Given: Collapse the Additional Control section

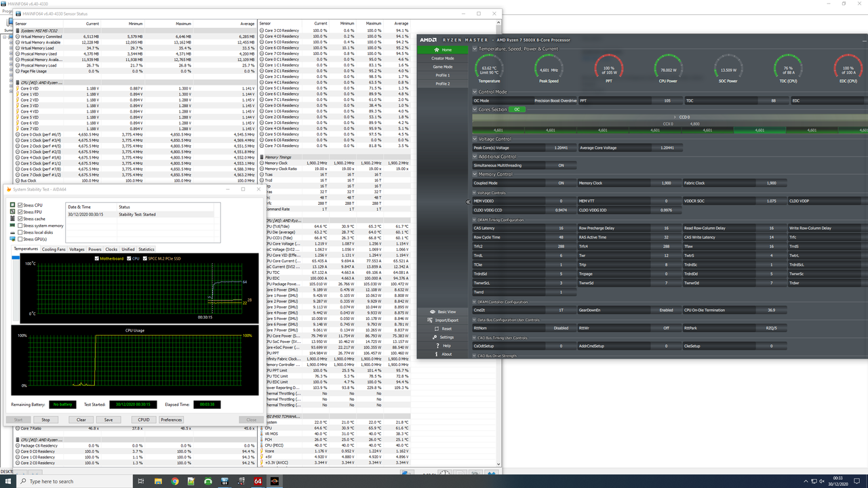Looking at the screenshot, I should pyautogui.click(x=475, y=157).
